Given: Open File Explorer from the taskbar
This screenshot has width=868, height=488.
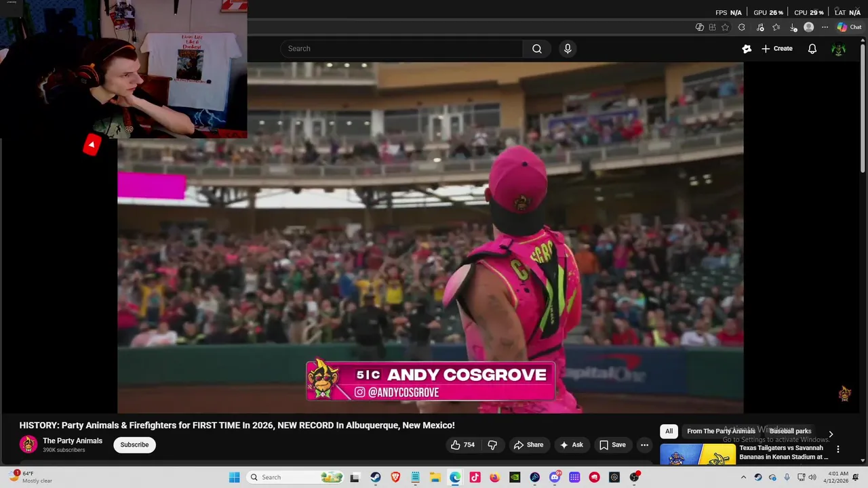Looking at the screenshot, I should click(435, 477).
